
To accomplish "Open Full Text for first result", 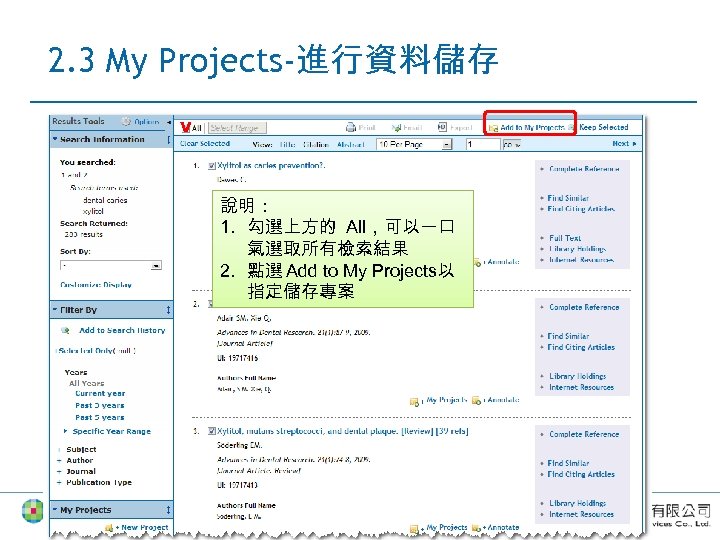I will tap(565, 238).
